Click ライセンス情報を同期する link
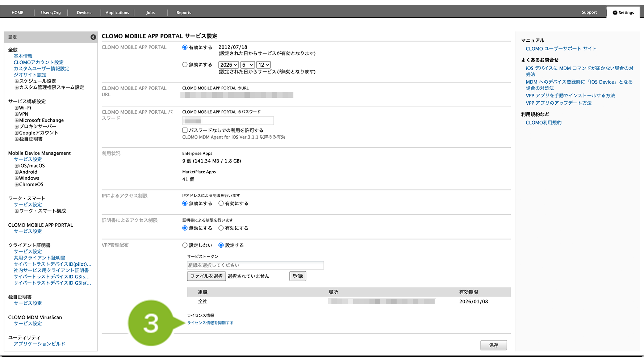This screenshot has width=644, height=362. point(210,323)
